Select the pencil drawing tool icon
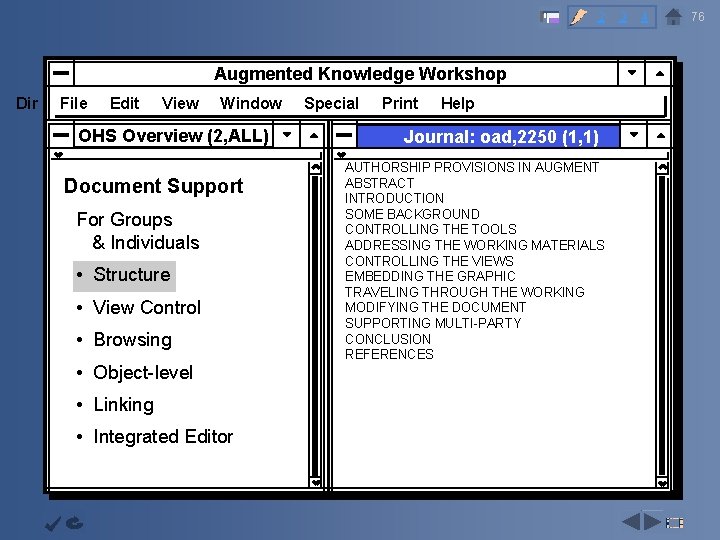The height and width of the screenshot is (540, 720). point(579,17)
